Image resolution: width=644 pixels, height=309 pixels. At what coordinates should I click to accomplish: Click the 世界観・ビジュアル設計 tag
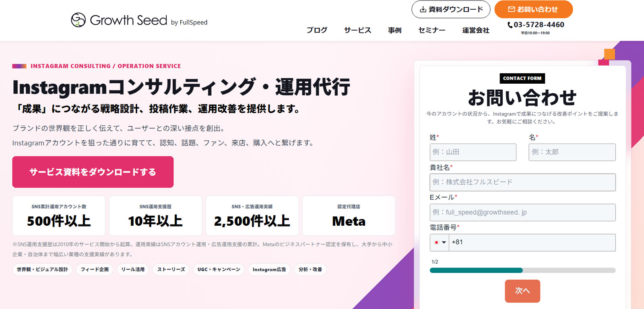coord(42,270)
